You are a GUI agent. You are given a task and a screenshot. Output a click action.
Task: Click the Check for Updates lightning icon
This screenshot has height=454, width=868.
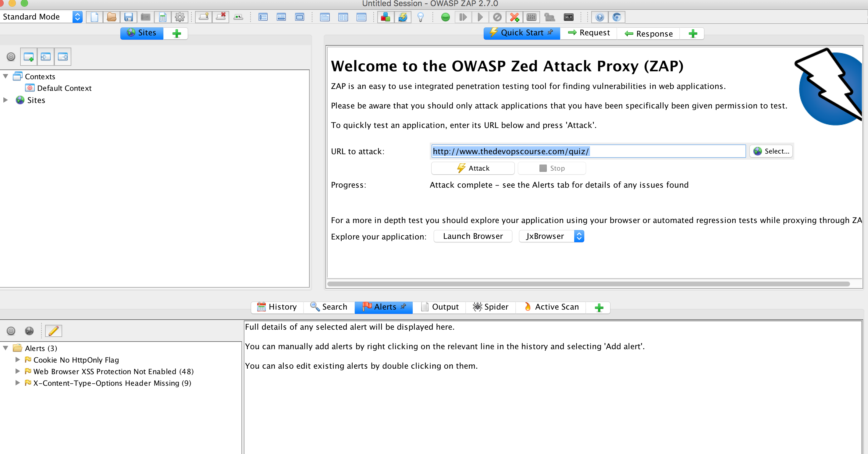pyautogui.click(x=403, y=17)
